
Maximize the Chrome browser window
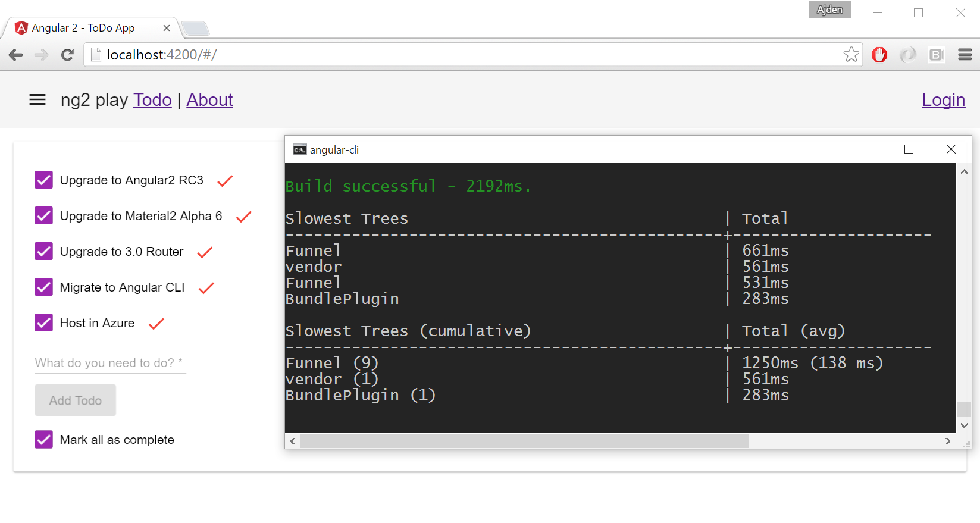919,12
